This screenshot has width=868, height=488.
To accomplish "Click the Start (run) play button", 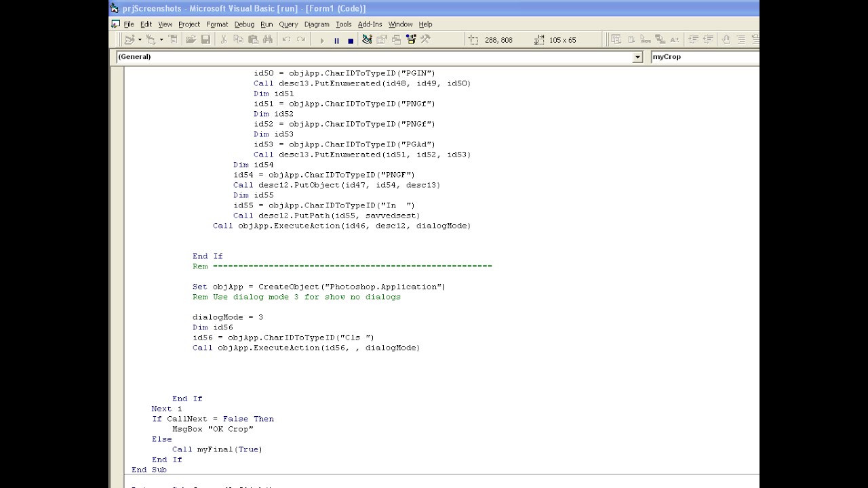I will (x=322, y=41).
